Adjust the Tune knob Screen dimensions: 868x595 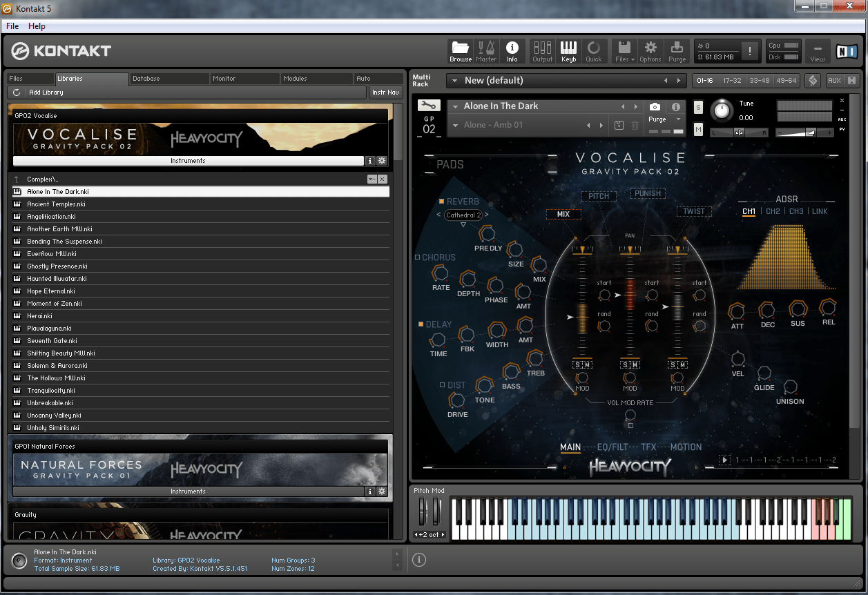(722, 110)
